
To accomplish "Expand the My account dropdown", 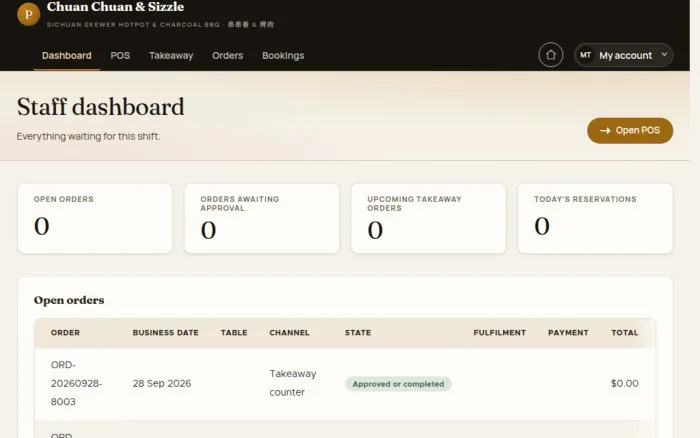I will (x=623, y=55).
